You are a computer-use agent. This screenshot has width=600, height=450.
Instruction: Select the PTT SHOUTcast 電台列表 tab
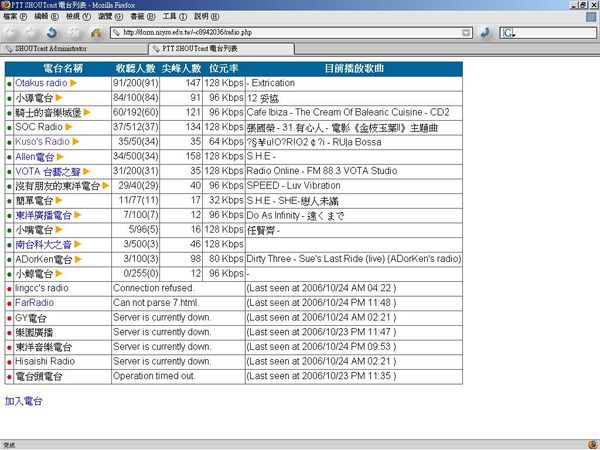[221, 49]
